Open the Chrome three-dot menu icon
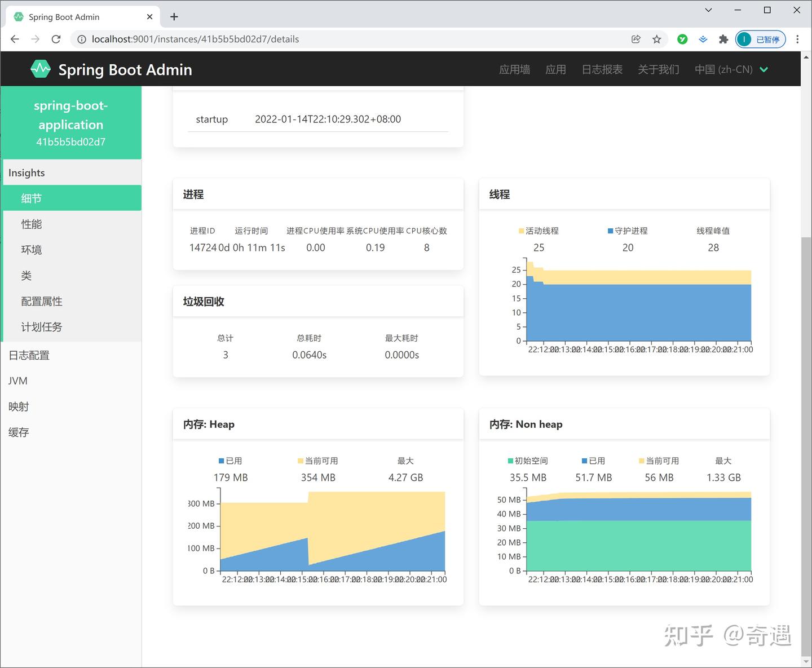The height and width of the screenshot is (668, 812). [x=797, y=39]
